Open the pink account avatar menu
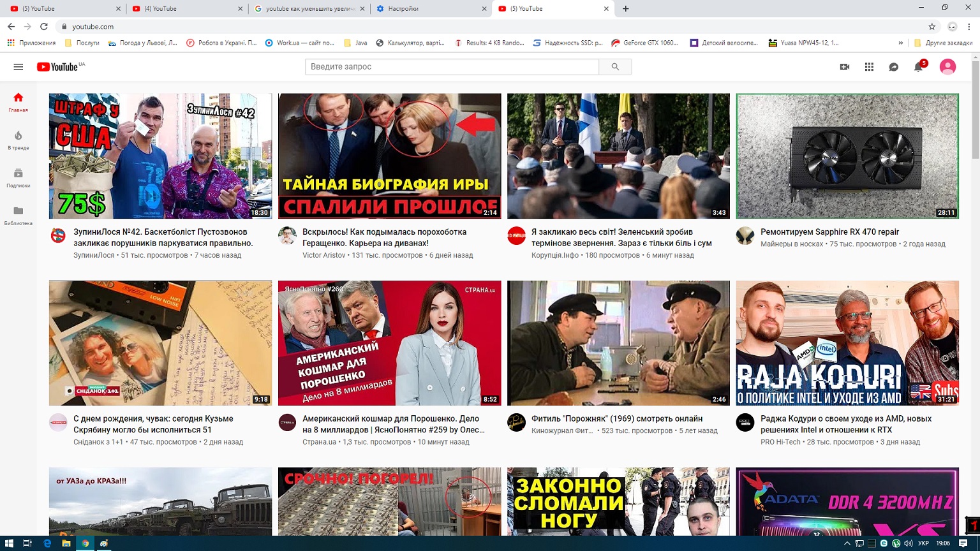Screen dimensions: 980x551 947,67
